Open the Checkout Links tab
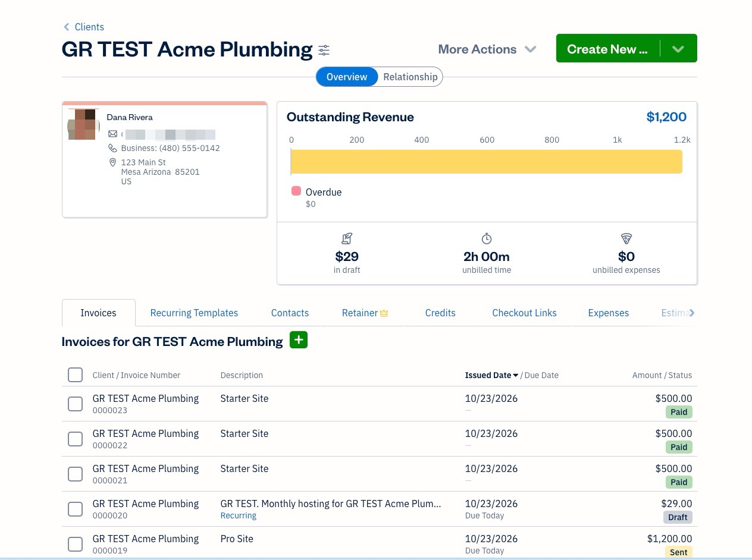Image resolution: width=752 pixels, height=560 pixels. point(524,313)
